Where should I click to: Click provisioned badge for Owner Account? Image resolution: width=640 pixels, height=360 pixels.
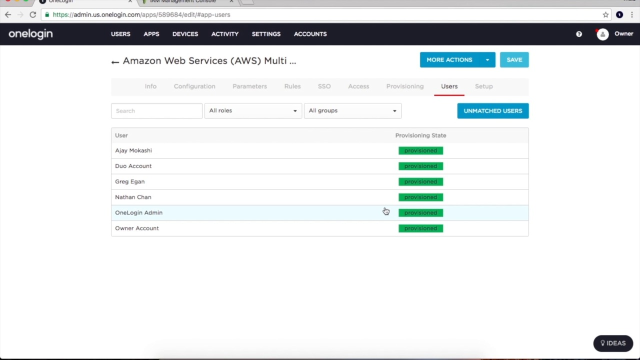(421, 228)
